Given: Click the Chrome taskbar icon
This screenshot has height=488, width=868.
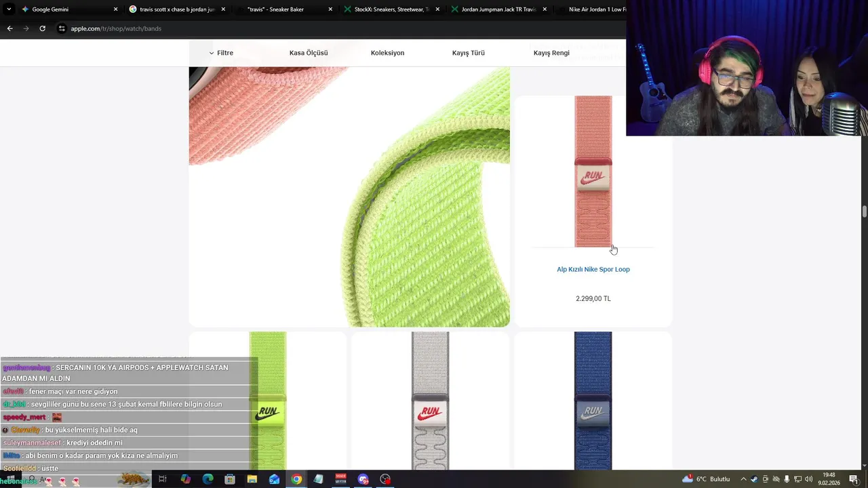Looking at the screenshot, I should click(296, 479).
